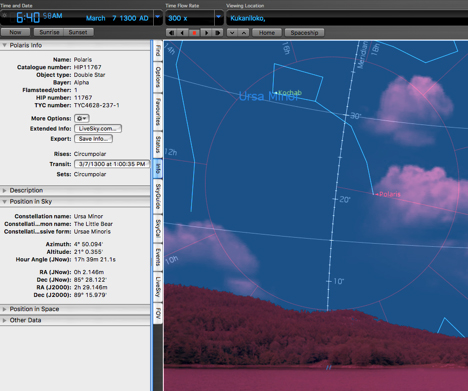Click the Spaceship button

pos(304,33)
